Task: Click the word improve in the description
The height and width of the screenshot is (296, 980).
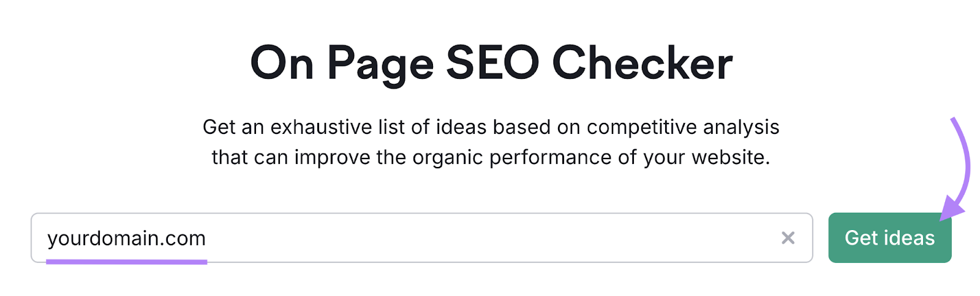Action: click(x=333, y=158)
